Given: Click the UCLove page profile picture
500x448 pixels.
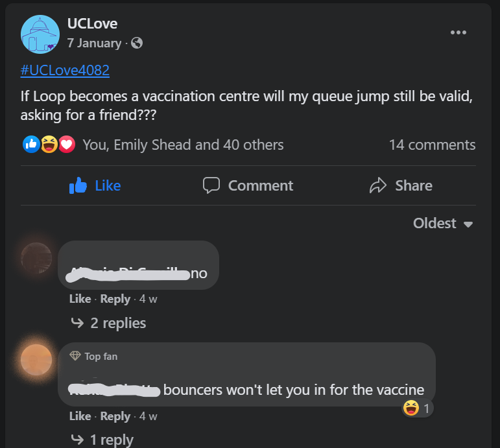Looking at the screenshot, I should [40, 34].
